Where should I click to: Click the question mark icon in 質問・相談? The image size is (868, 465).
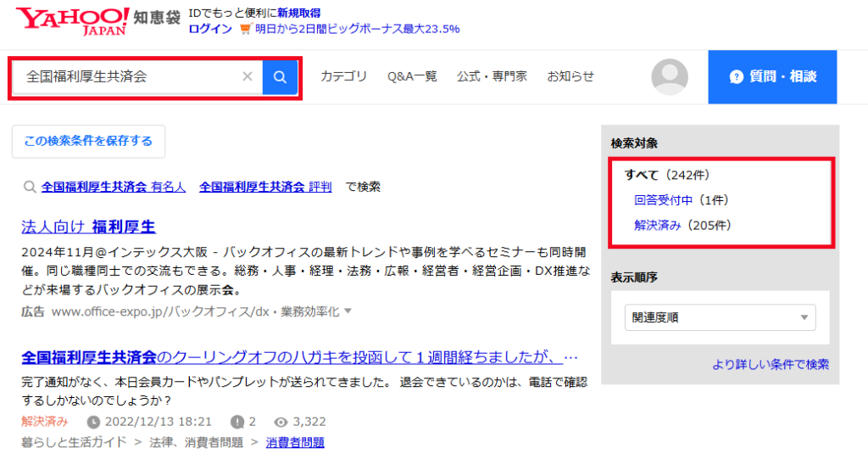pyautogui.click(x=737, y=77)
